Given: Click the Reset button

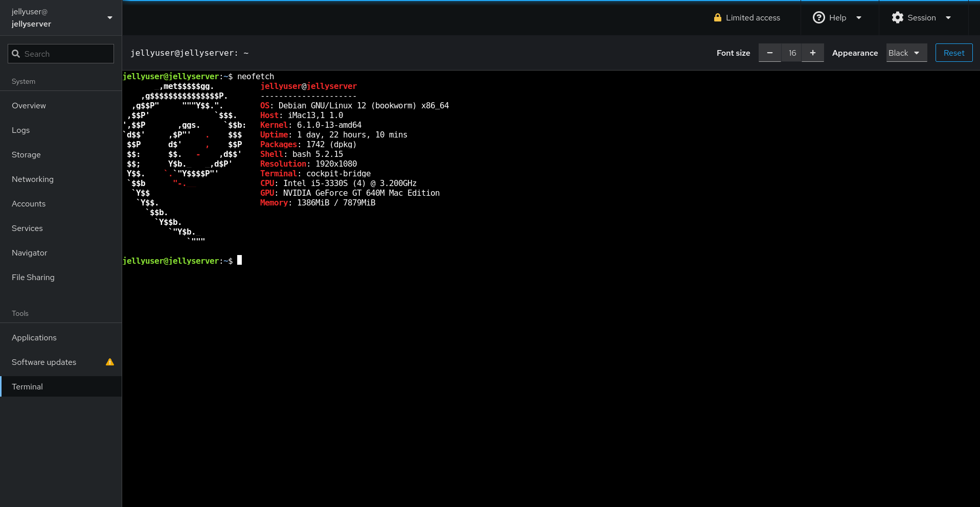Looking at the screenshot, I should (x=954, y=53).
